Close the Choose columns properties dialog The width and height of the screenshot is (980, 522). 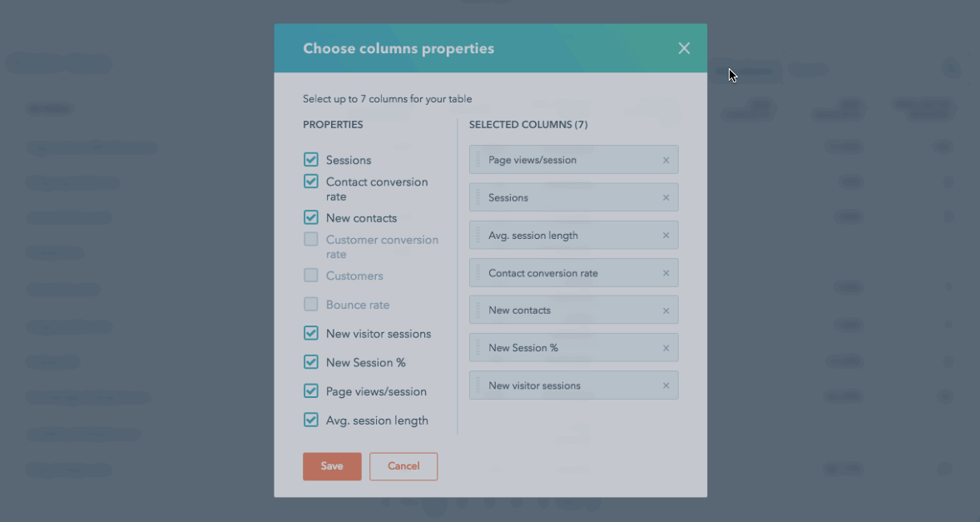[684, 48]
